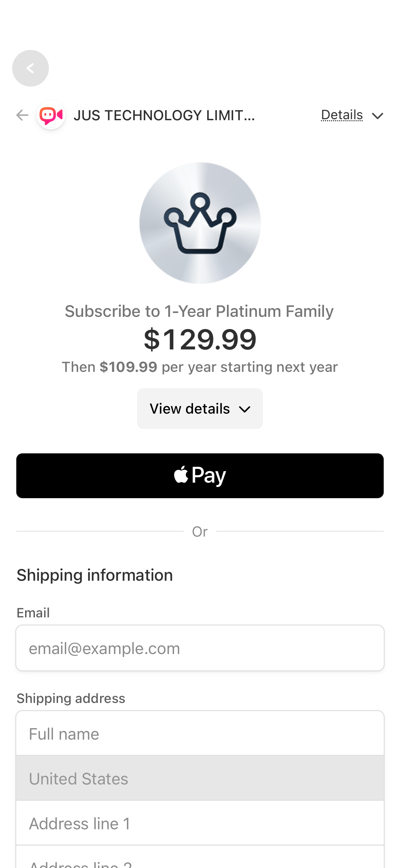Focus the Email input field
Screen dimensions: 400x868
point(200,648)
